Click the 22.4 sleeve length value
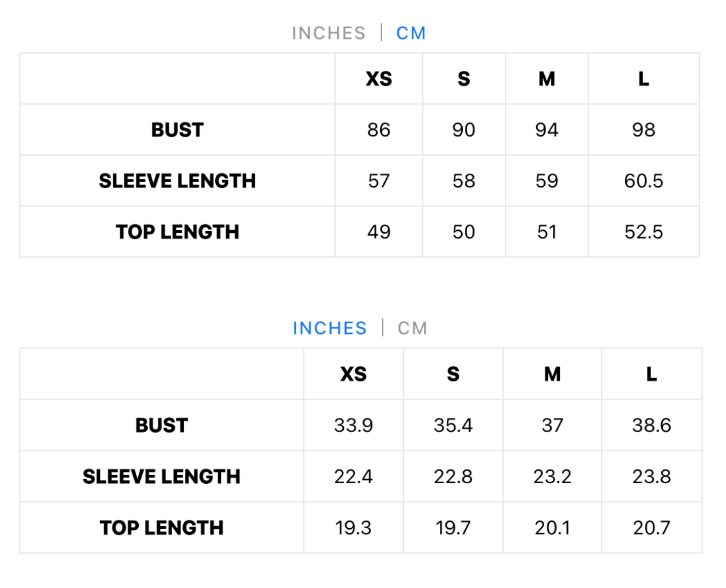 (x=353, y=477)
